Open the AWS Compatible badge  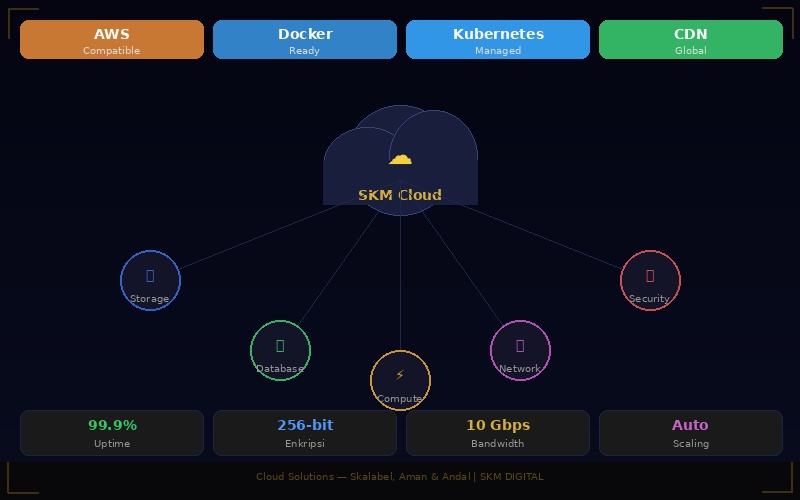(x=112, y=39)
